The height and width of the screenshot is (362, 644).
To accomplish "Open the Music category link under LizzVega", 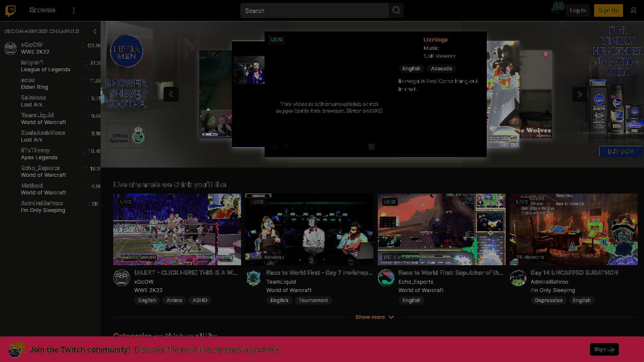I will (431, 48).
